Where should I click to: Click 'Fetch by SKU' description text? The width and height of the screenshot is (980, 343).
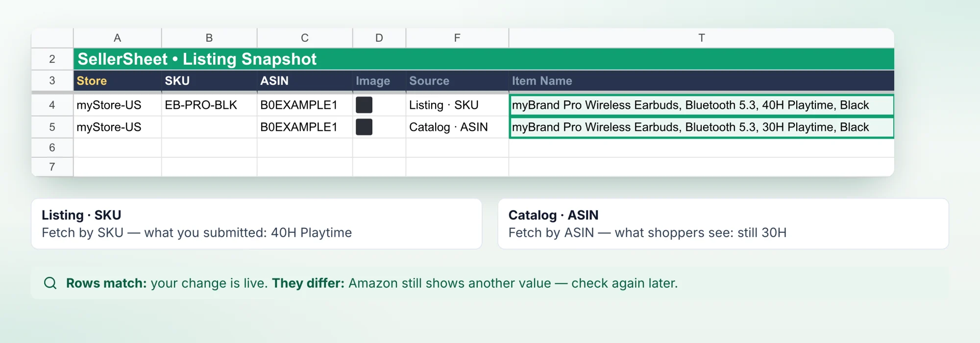(196, 233)
